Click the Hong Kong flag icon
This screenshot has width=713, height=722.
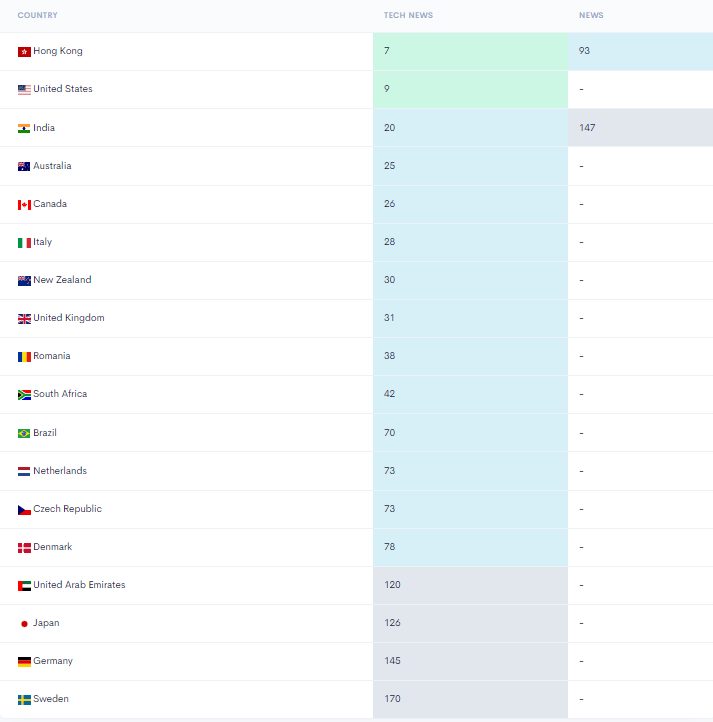coord(24,52)
